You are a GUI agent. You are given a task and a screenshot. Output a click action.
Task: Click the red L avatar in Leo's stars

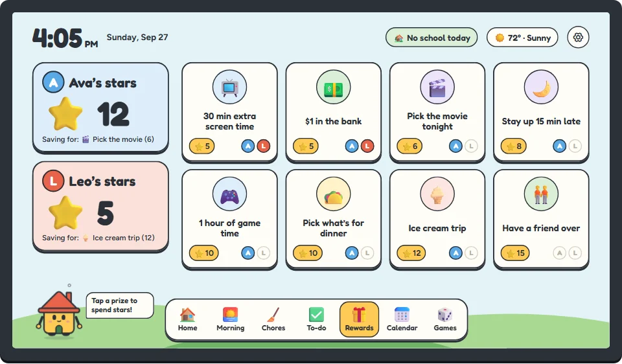point(53,181)
